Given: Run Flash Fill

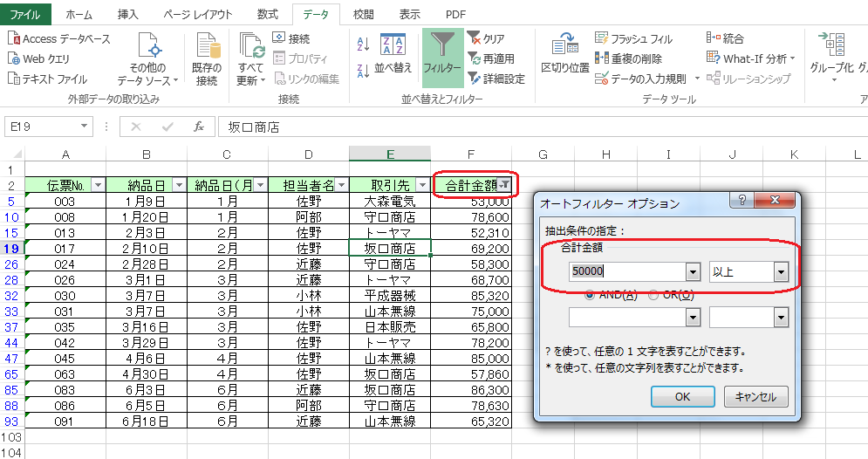Looking at the screenshot, I should [634, 38].
